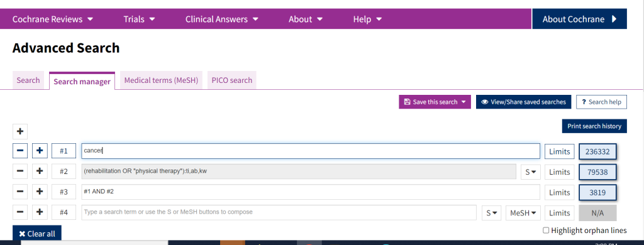
Task: Remove search line #2 with minus icon
Action: point(20,171)
